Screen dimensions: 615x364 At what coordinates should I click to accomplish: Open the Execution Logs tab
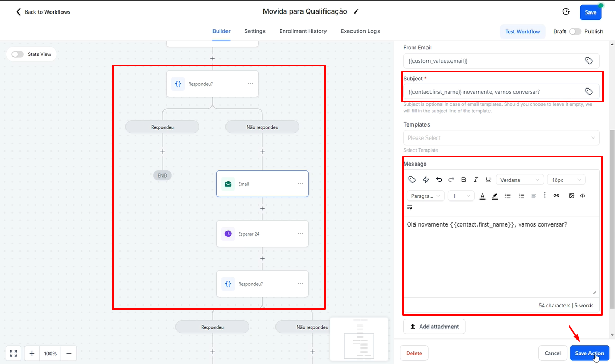360,31
